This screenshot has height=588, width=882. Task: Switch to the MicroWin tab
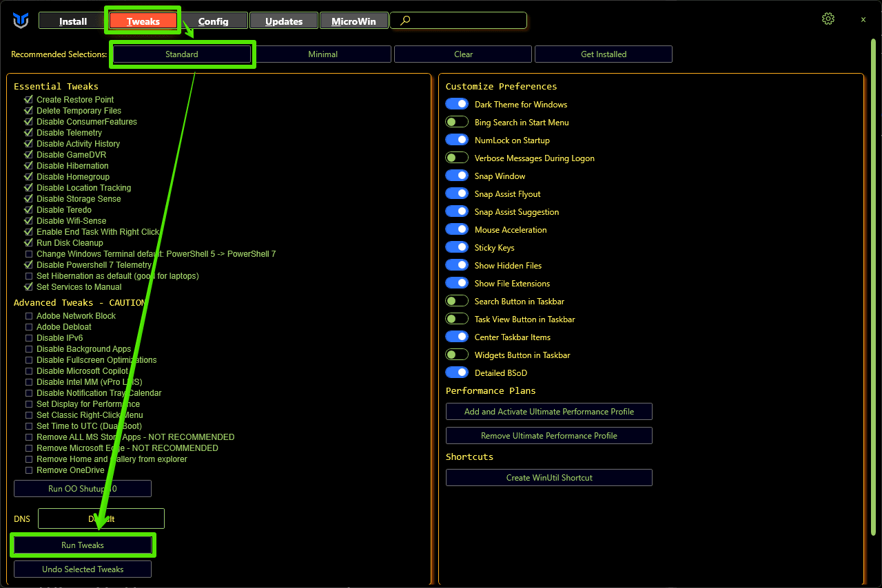[354, 21]
